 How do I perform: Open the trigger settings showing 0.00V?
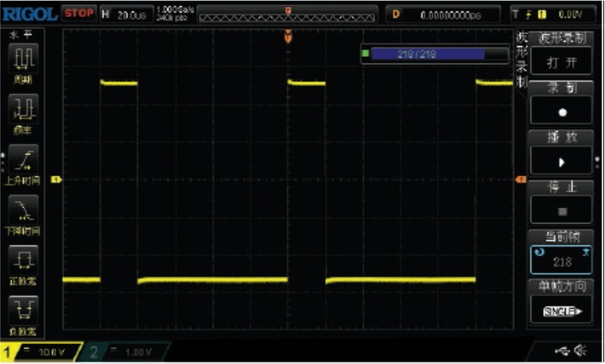[559, 14]
